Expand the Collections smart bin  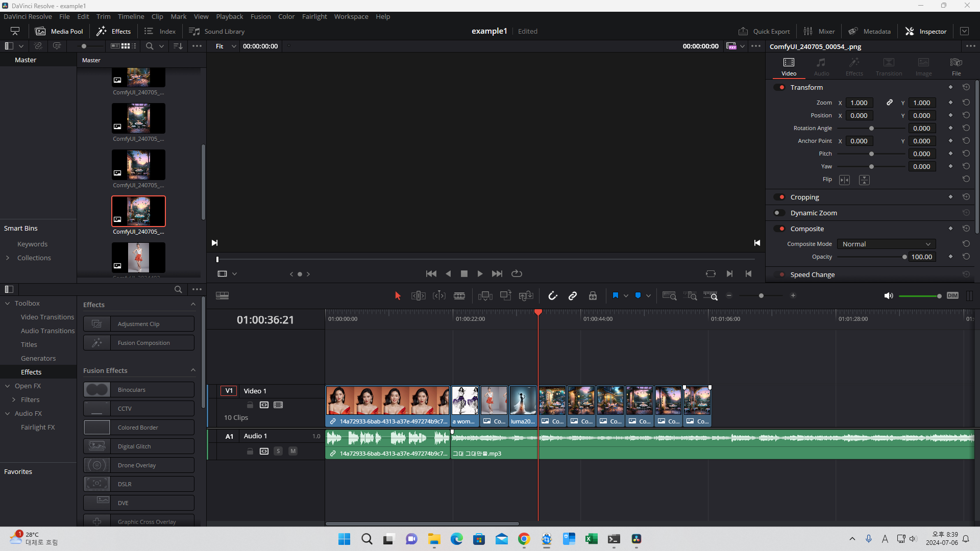click(8, 258)
